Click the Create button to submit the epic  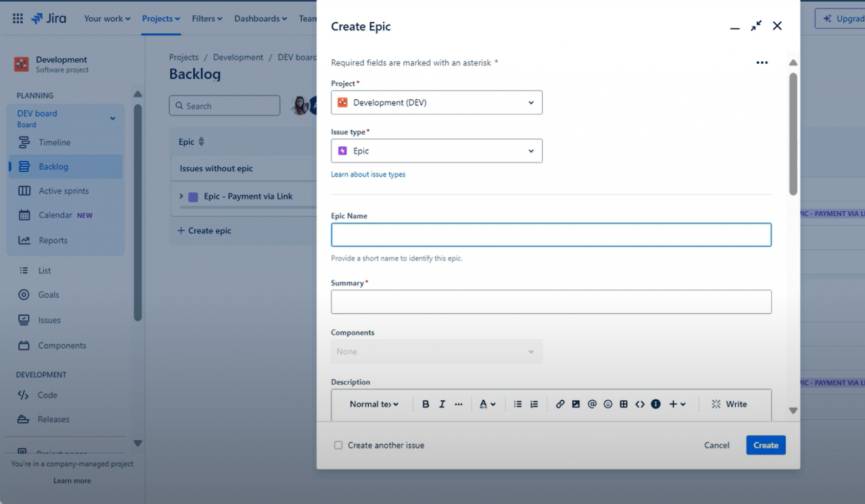(x=765, y=445)
